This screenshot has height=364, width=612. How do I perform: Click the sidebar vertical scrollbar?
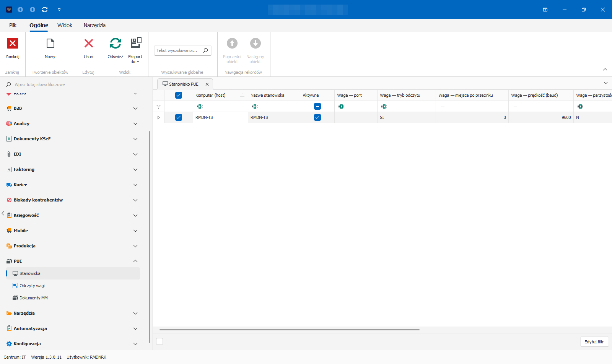click(x=149, y=237)
